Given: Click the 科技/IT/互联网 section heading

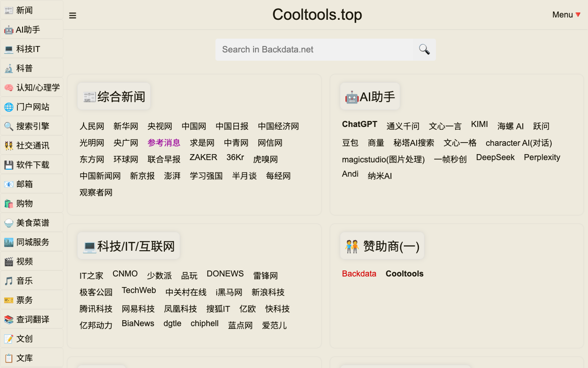Looking at the screenshot, I should point(129,246).
